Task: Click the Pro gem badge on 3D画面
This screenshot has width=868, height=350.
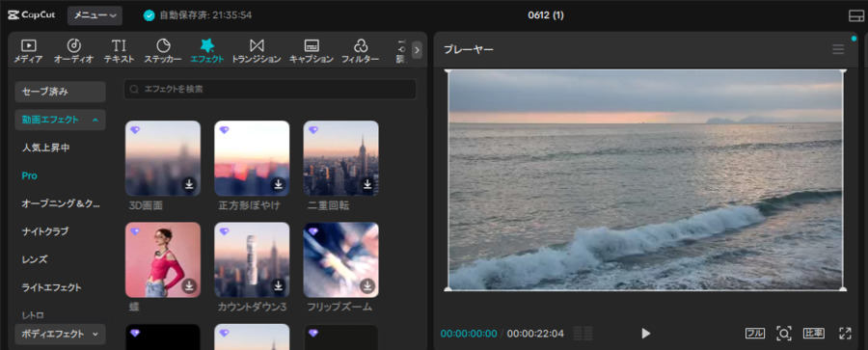Action: click(135, 130)
